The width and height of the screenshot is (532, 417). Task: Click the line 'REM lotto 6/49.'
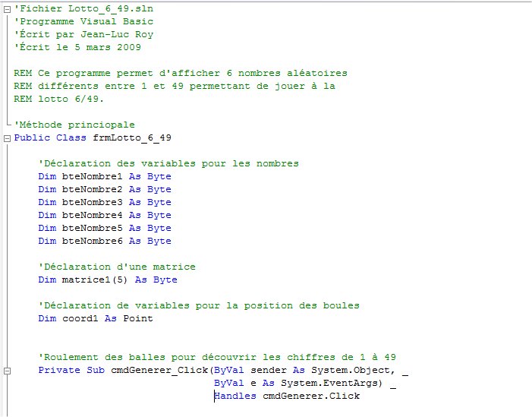coord(58,99)
